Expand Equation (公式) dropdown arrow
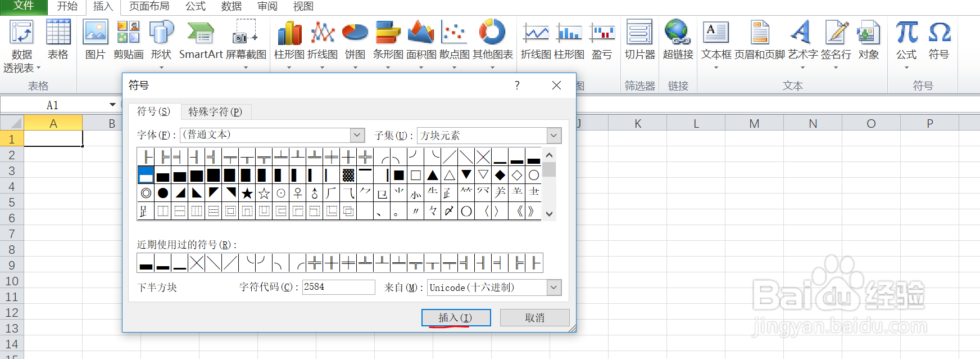This screenshot has width=980, height=359. [x=906, y=68]
